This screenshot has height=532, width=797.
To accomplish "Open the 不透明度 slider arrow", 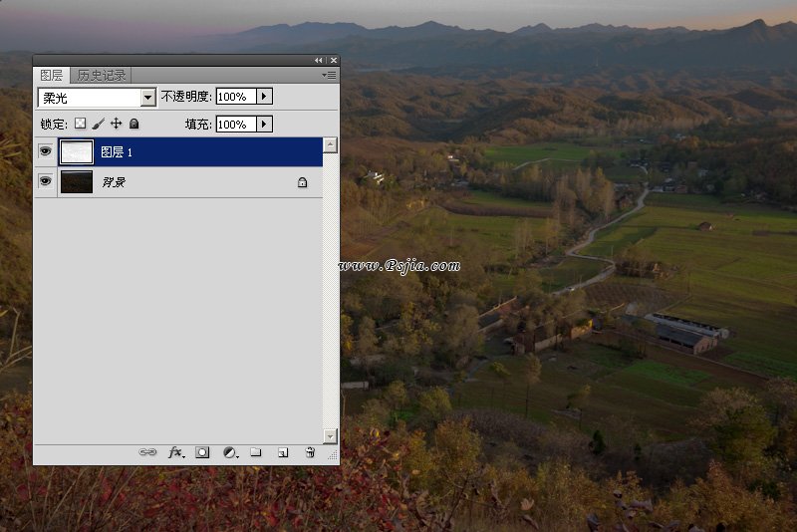I will (264, 97).
